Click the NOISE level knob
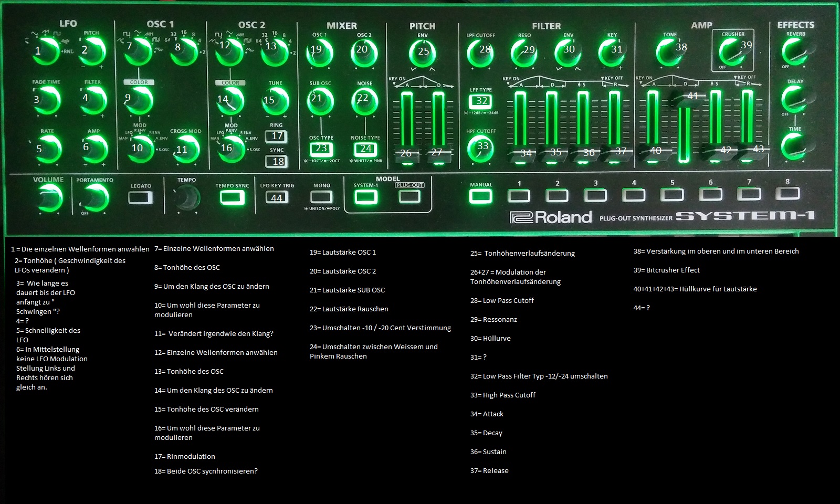Screen dimensions: 840x504 point(365,101)
